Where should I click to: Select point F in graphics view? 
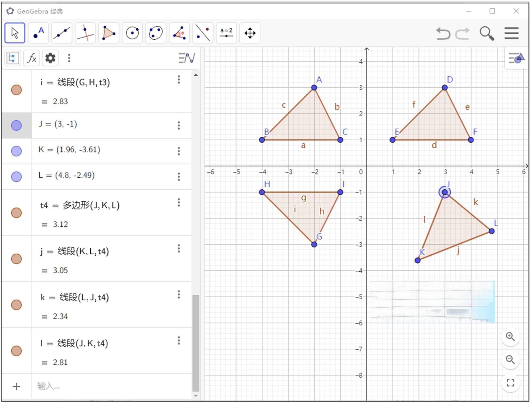coord(471,140)
